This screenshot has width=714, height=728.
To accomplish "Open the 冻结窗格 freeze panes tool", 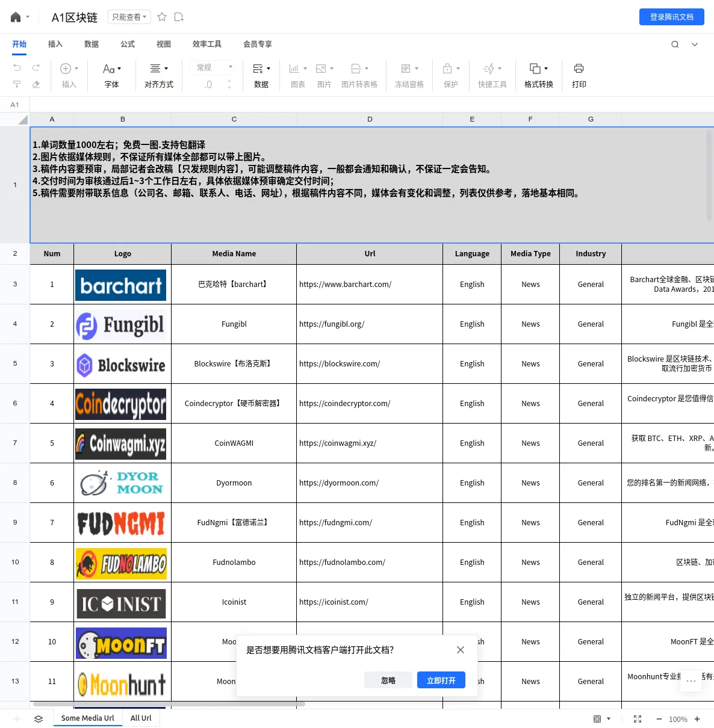I will (x=409, y=76).
